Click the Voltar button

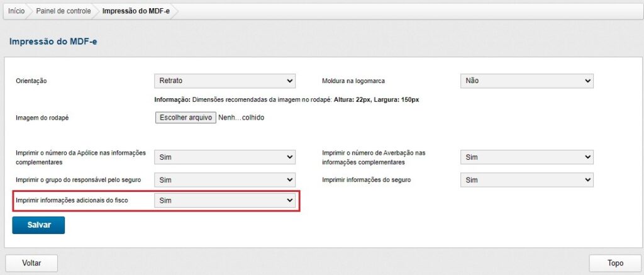pyautogui.click(x=31, y=263)
